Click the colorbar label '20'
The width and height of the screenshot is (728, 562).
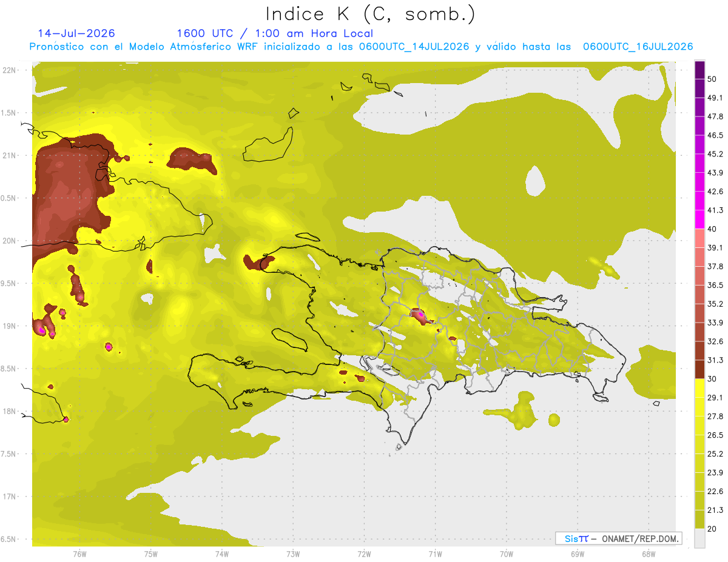click(712, 529)
